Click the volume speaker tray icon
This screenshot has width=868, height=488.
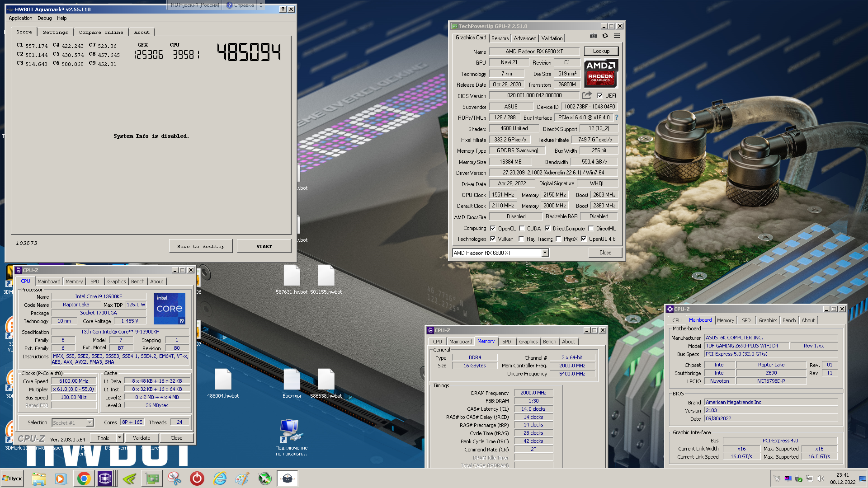point(820,479)
